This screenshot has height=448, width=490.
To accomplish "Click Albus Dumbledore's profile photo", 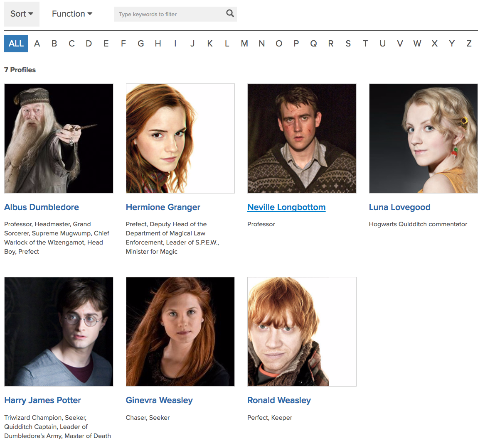I will coord(59,138).
